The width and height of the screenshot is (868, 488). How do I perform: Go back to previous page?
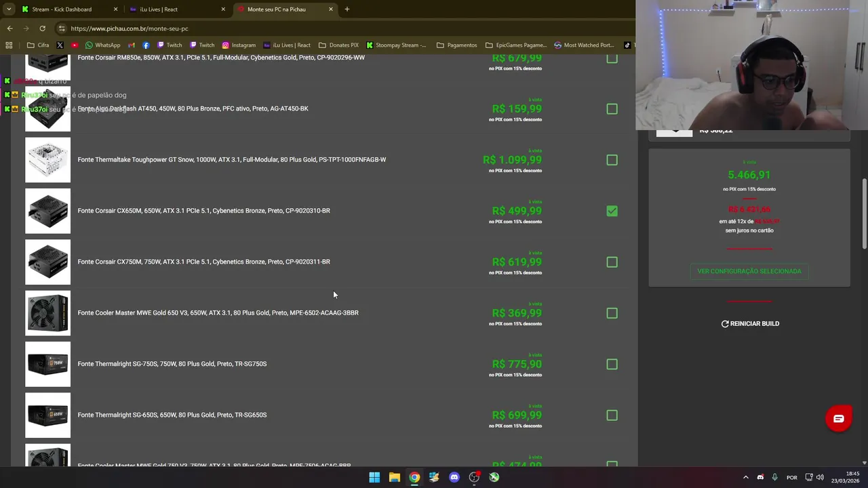tap(9, 28)
